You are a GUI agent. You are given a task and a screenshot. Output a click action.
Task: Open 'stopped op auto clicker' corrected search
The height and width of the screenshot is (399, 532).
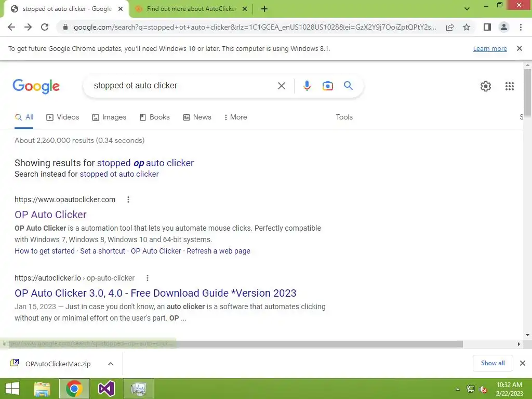coord(145,163)
